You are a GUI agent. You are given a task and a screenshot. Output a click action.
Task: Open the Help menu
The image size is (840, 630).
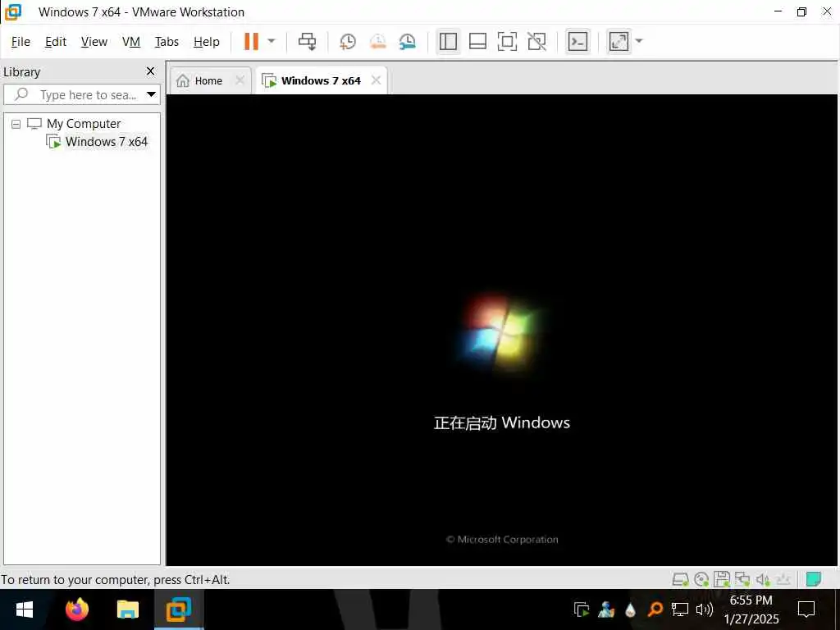pos(207,41)
